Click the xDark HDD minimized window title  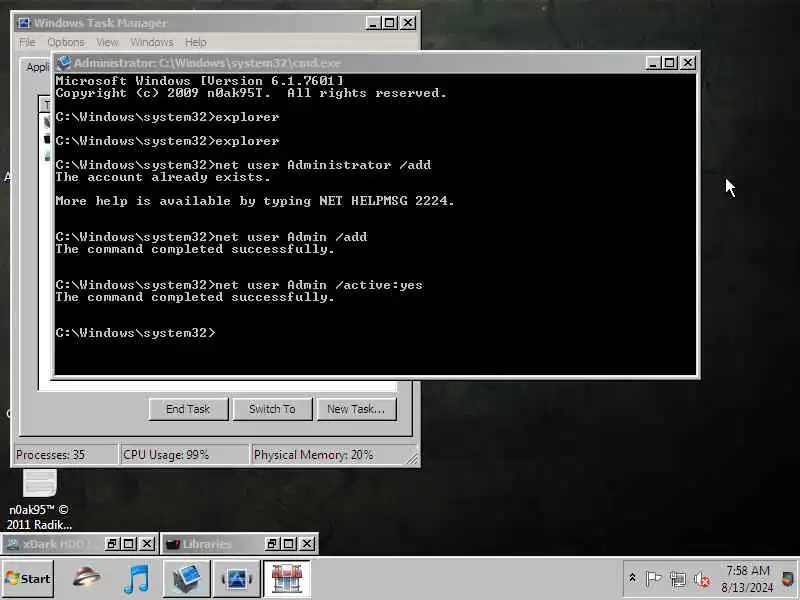[56, 544]
